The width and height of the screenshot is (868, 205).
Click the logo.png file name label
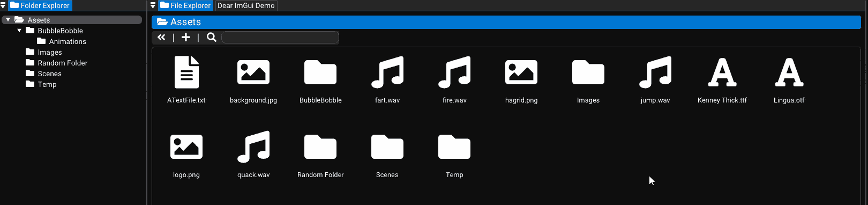[186, 175]
